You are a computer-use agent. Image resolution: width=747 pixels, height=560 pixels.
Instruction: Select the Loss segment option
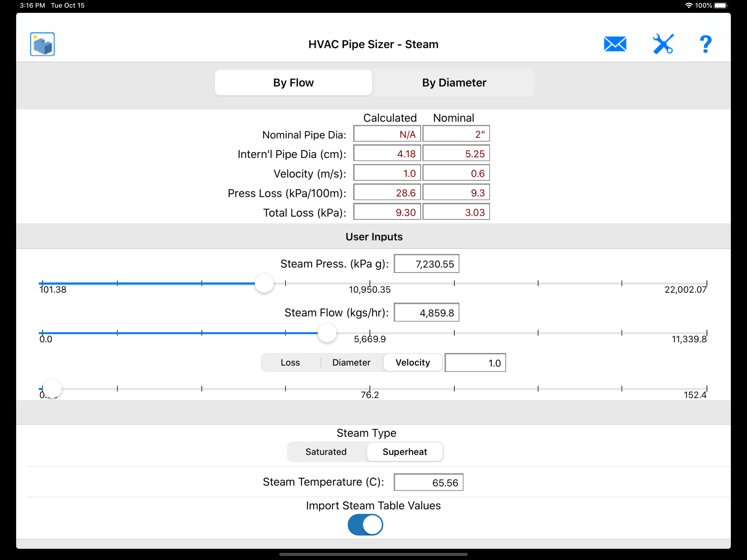[x=290, y=362]
